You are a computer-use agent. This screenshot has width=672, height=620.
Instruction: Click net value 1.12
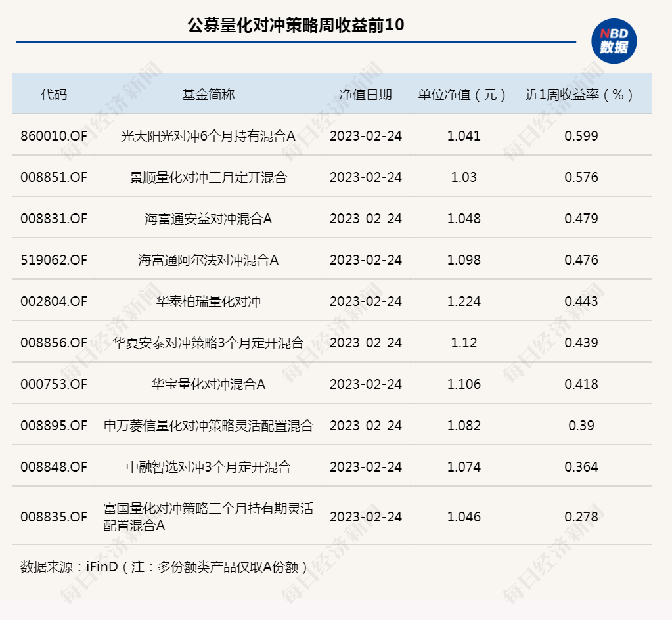[464, 343]
